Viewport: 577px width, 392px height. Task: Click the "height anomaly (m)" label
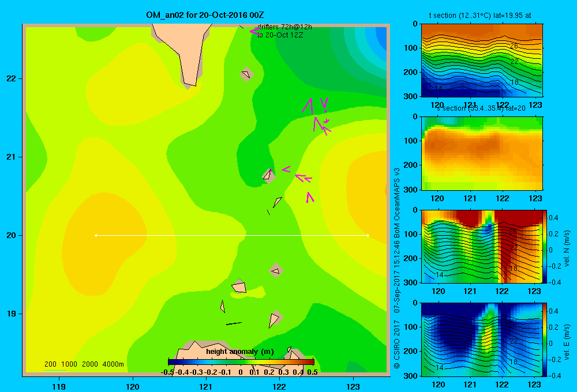[x=240, y=352]
